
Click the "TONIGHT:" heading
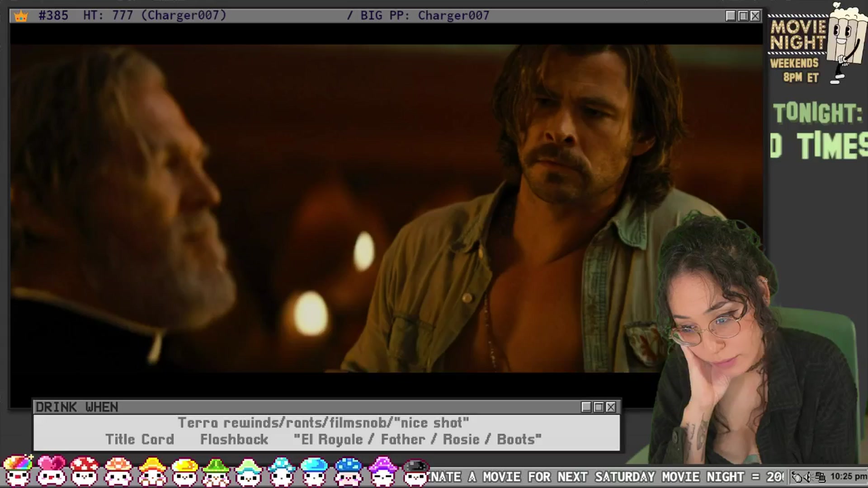pyautogui.click(x=818, y=113)
